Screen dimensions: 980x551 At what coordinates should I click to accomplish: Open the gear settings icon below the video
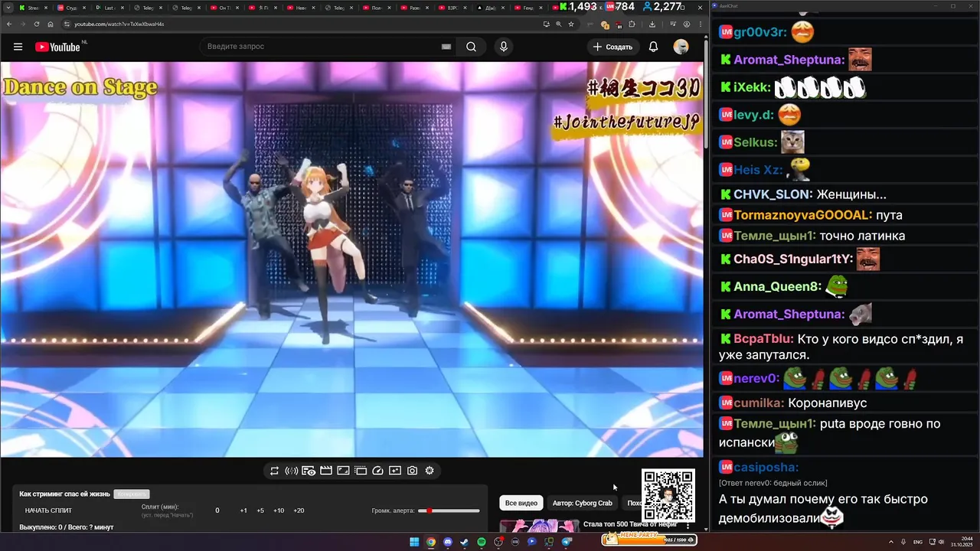tap(430, 471)
